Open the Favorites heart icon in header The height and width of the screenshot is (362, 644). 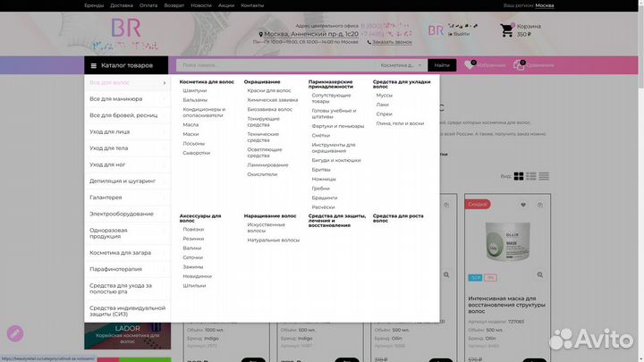pyautogui.click(x=470, y=65)
